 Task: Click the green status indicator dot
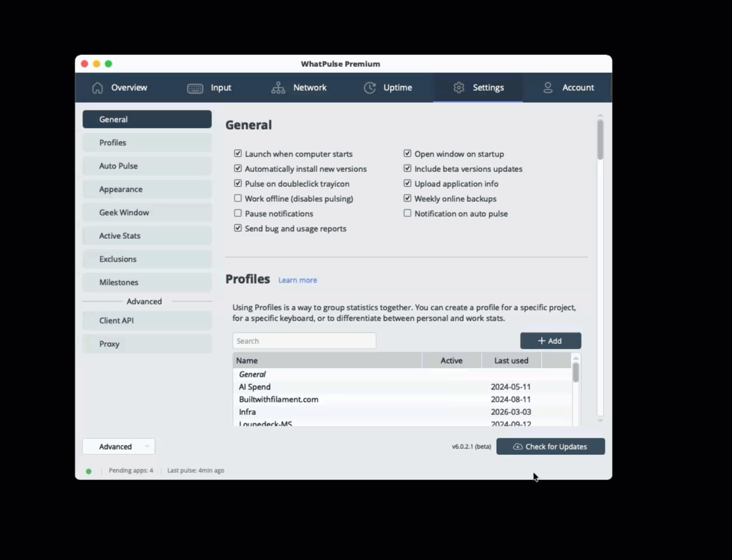click(89, 471)
